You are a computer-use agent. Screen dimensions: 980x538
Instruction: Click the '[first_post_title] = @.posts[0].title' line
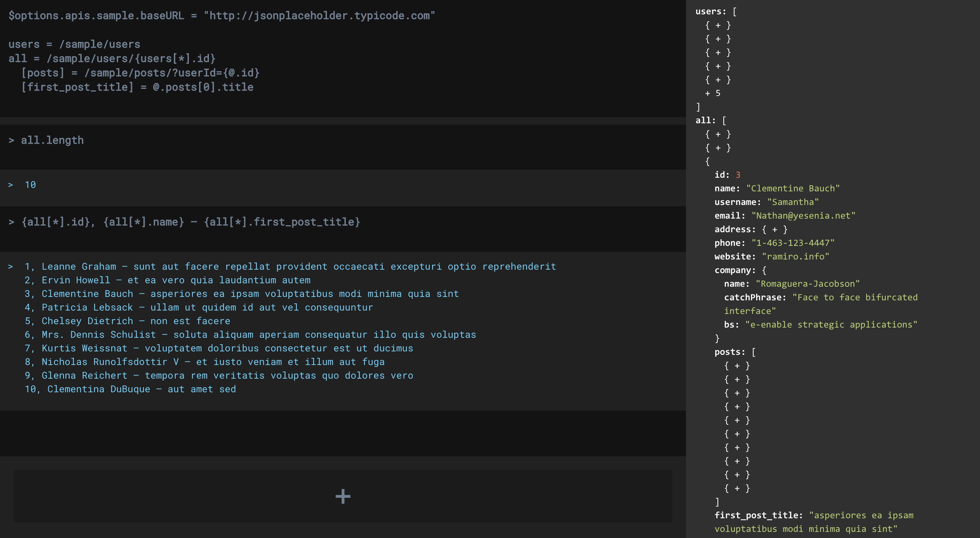coord(137,87)
